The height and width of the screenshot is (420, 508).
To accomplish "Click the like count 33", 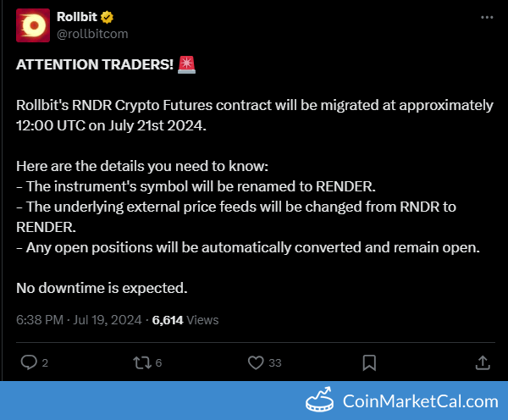I will pos(274,363).
